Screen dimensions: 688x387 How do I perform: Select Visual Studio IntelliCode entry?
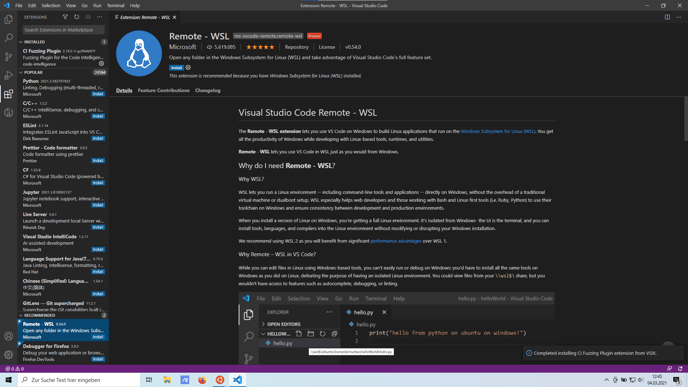64,243
